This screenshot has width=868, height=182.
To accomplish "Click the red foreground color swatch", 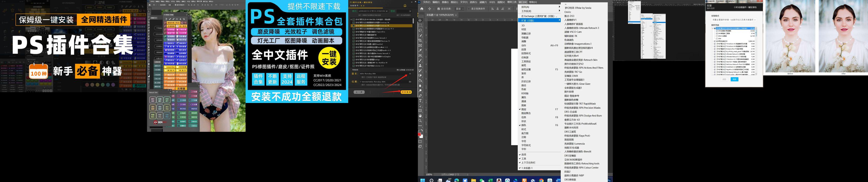I will click(420, 134).
